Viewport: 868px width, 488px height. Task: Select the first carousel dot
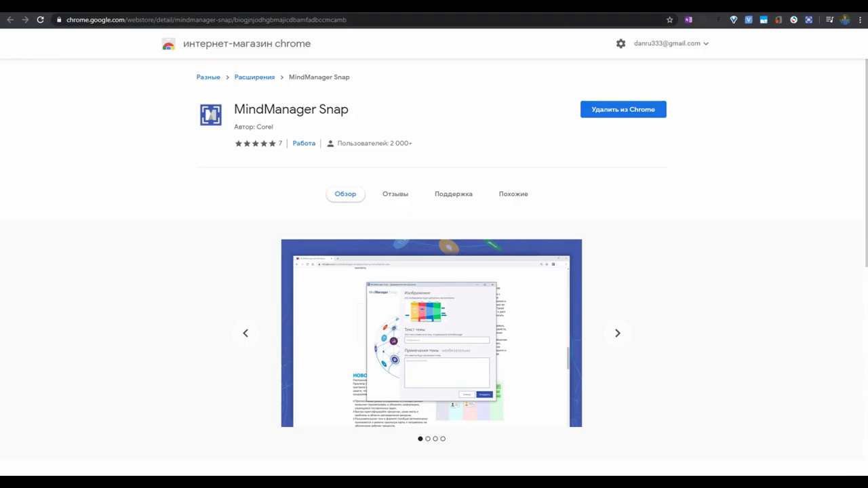pos(420,439)
